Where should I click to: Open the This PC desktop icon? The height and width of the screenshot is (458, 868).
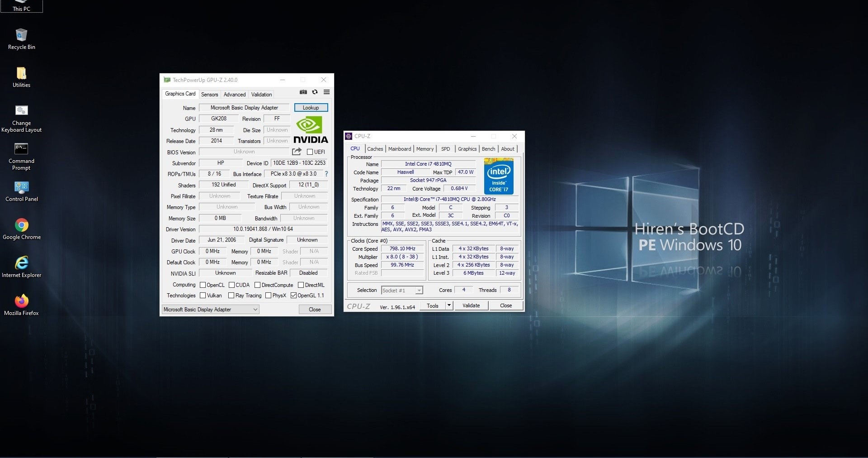(21, 6)
